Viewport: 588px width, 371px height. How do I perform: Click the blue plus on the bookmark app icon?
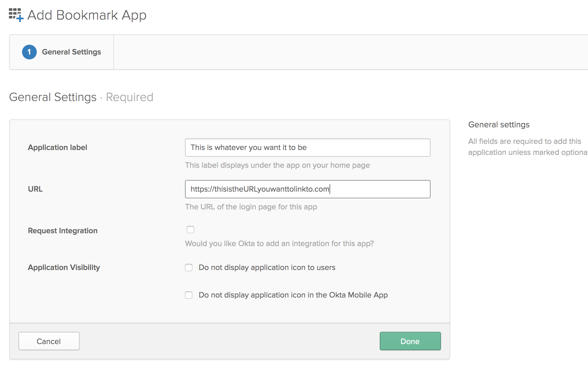coord(20,19)
